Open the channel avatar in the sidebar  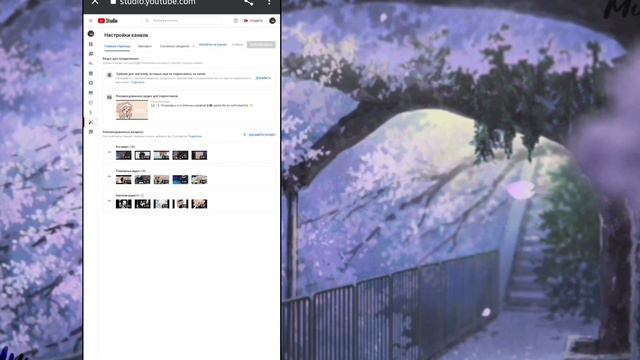click(91, 33)
